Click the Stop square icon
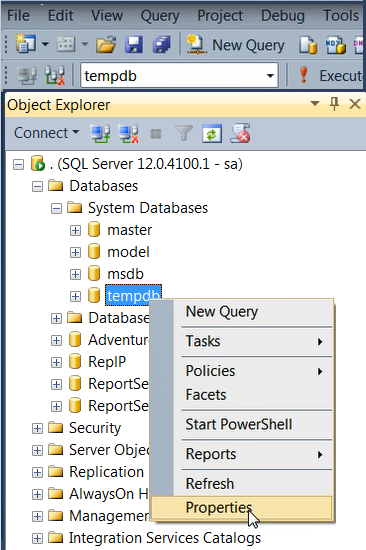 coord(156,134)
